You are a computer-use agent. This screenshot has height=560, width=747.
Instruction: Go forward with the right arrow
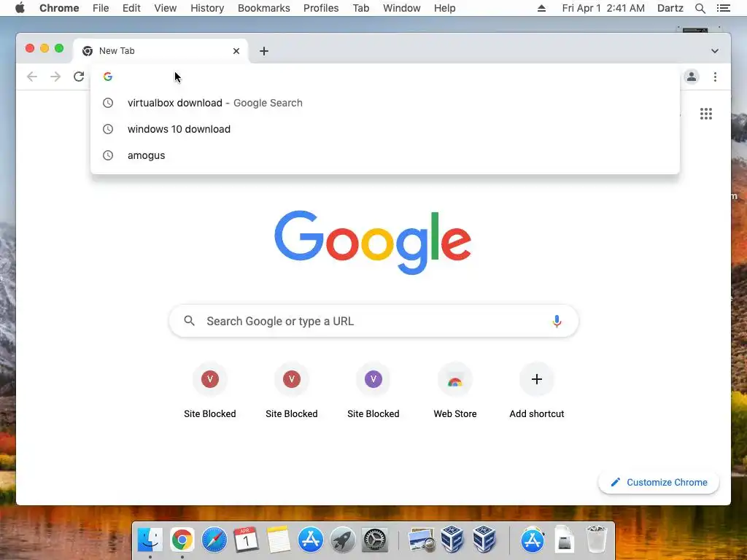(55, 77)
